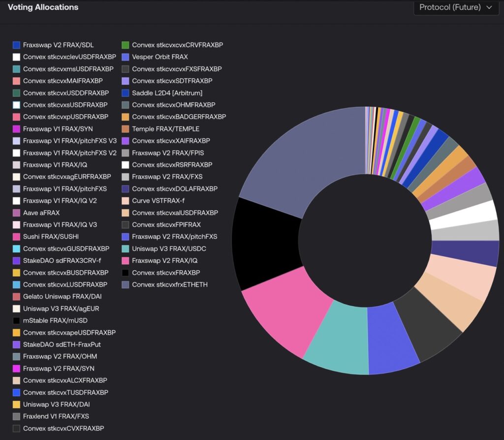Click legend label Fraxswap V1 FRAX/IQ V3
This screenshot has height=440, width=504.
point(60,224)
